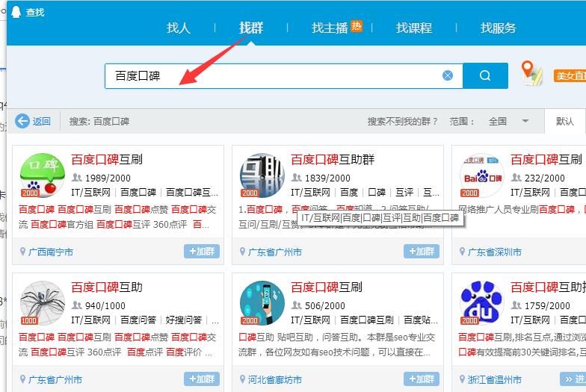Click the 返回 back arrow button
Image resolution: width=586 pixels, height=392 pixels.
coord(33,121)
